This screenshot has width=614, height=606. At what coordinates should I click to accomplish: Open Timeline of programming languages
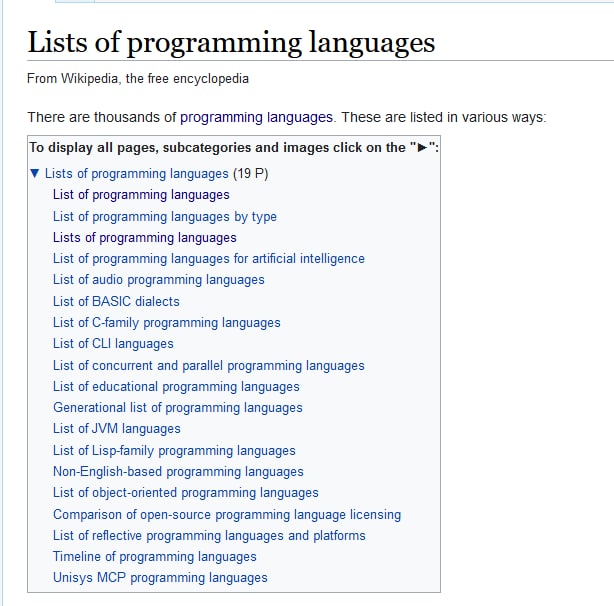pyautogui.click(x=155, y=557)
